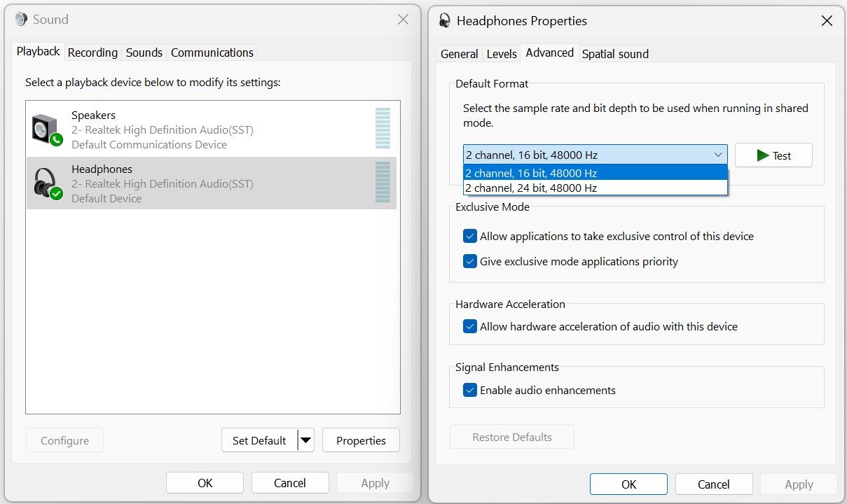Disable audio enhancements
The image size is (847, 504).
click(x=470, y=391)
